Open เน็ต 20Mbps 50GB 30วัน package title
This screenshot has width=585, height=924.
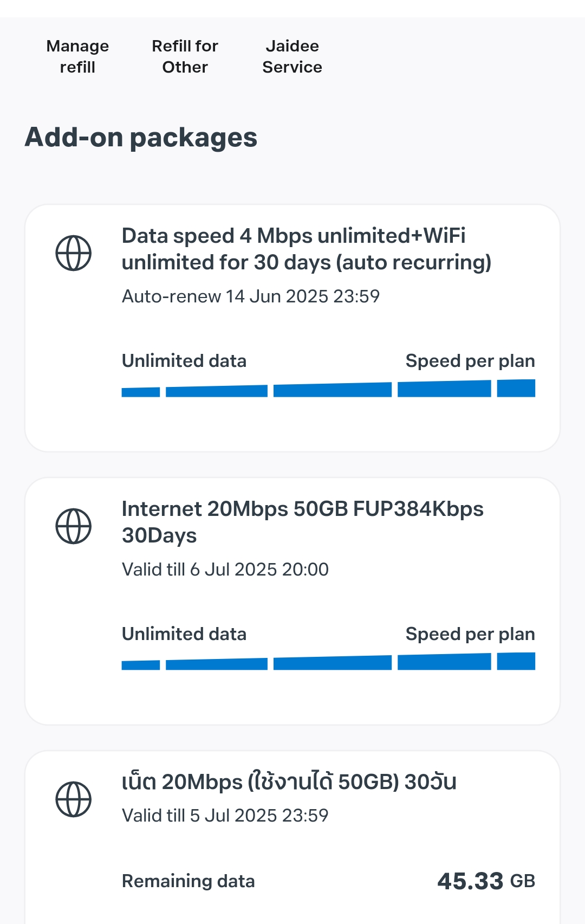pyautogui.click(x=289, y=781)
